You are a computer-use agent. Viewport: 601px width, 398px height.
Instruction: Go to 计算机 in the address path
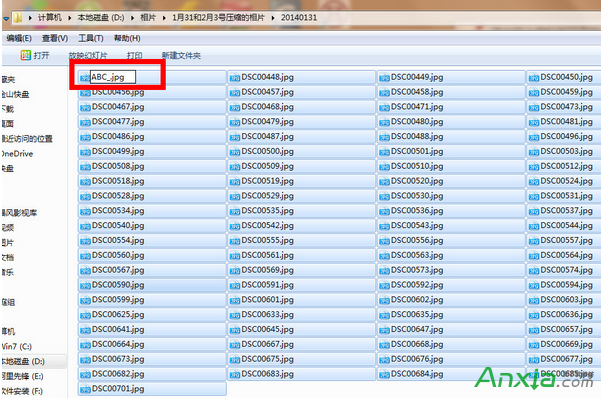pyautogui.click(x=50, y=18)
